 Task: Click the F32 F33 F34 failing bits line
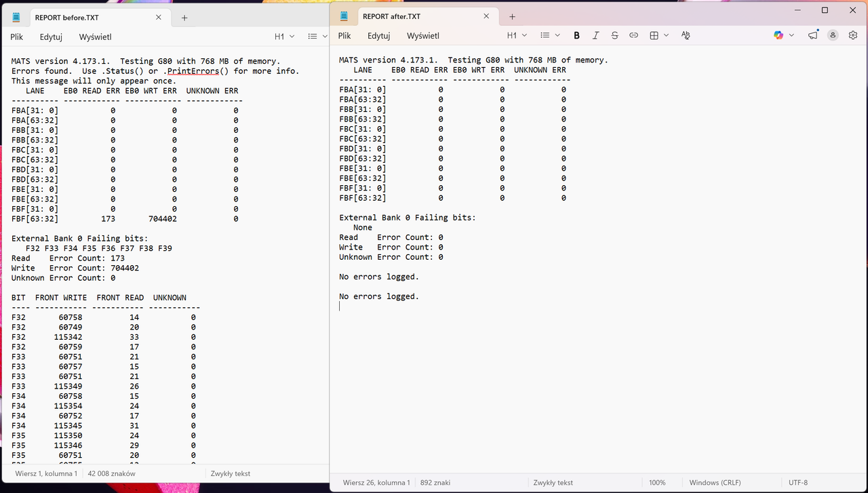click(x=98, y=248)
